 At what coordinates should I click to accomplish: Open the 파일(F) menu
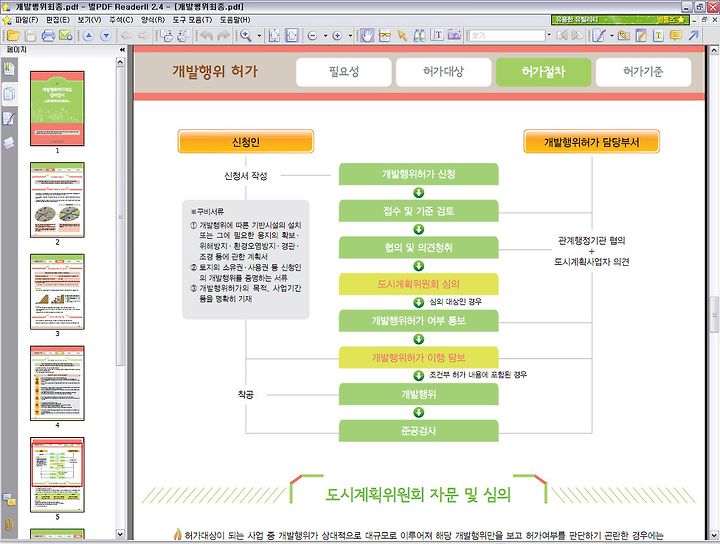pos(27,20)
